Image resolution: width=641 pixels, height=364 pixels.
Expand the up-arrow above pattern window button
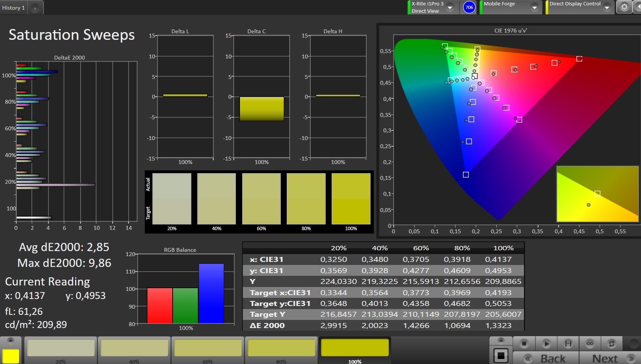pos(500,340)
